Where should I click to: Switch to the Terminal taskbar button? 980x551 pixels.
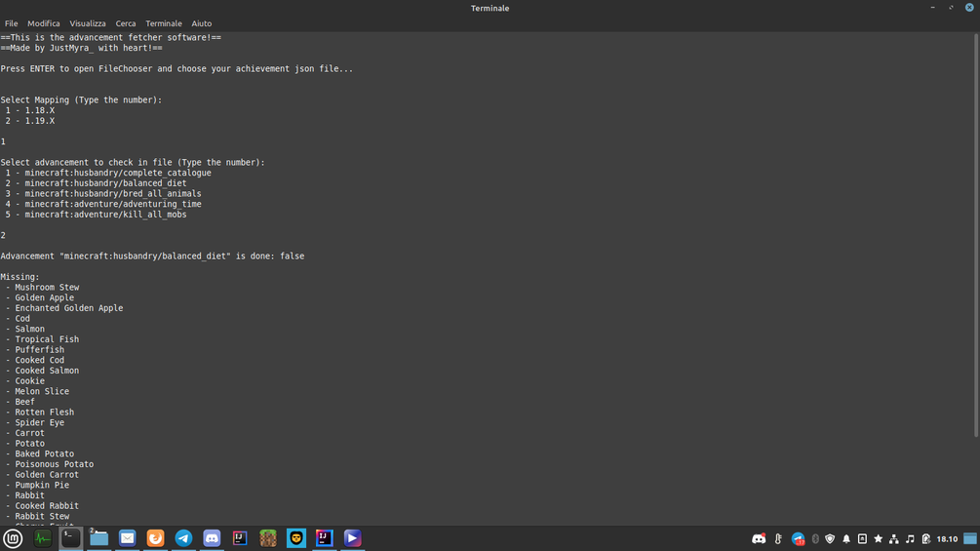70,538
